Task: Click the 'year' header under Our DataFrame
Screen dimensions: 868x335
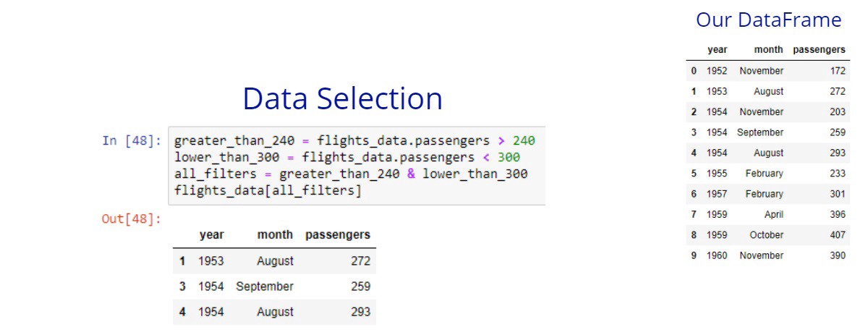Action: tap(717, 50)
